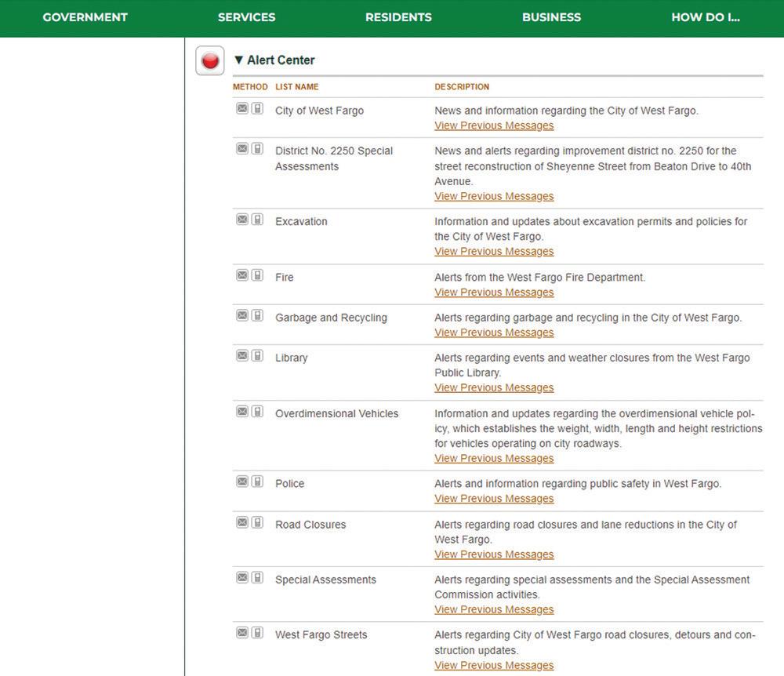This screenshot has width=784, height=676.
Task: View previous messages for Fire
Action: (x=494, y=293)
